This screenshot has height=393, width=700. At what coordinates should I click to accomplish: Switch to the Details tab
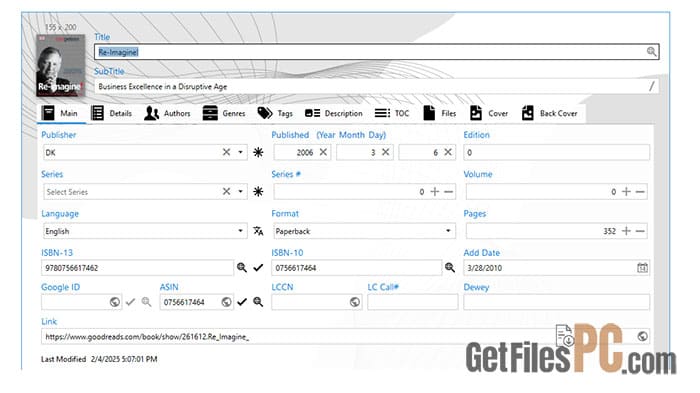pyautogui.click(x=112, y=113)
